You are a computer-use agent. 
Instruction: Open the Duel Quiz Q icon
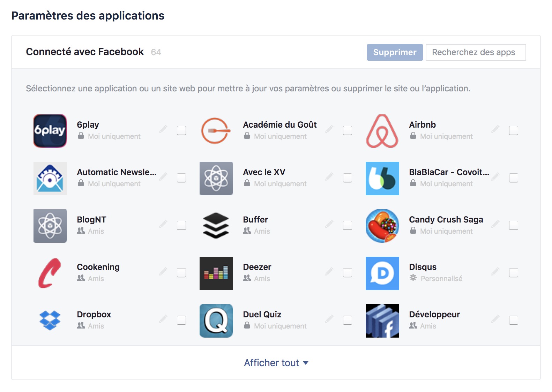216,321
